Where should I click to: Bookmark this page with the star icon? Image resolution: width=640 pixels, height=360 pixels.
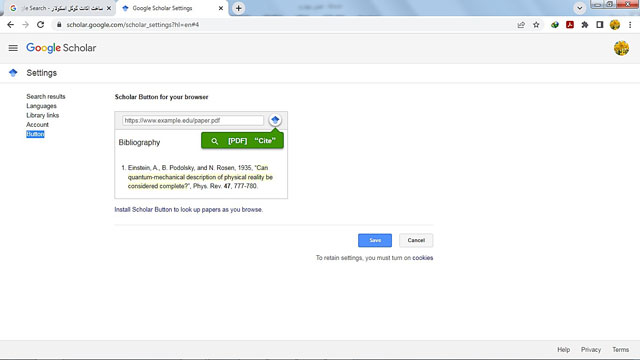click(x=536, y=25)
